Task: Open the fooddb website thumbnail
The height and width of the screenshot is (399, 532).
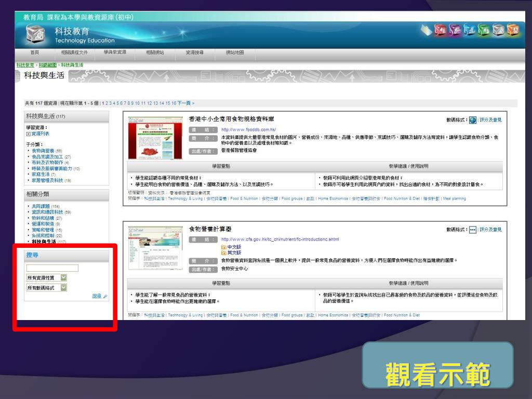Action: tap(155, 138)
